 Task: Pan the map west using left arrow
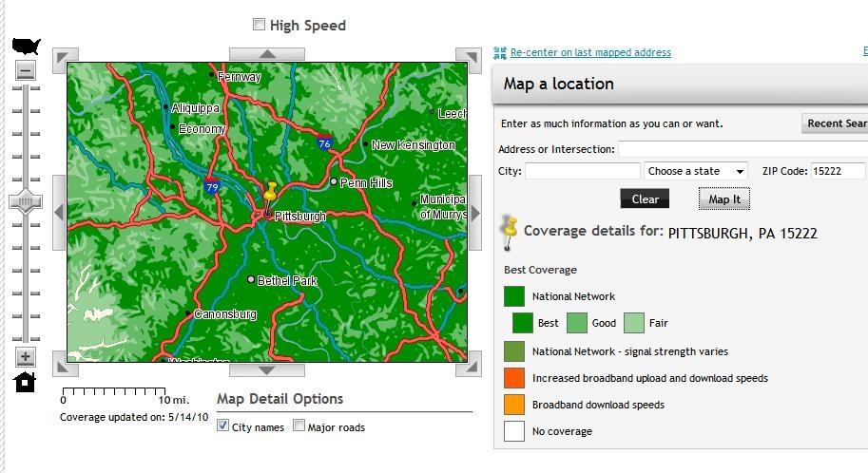(59, 212)
